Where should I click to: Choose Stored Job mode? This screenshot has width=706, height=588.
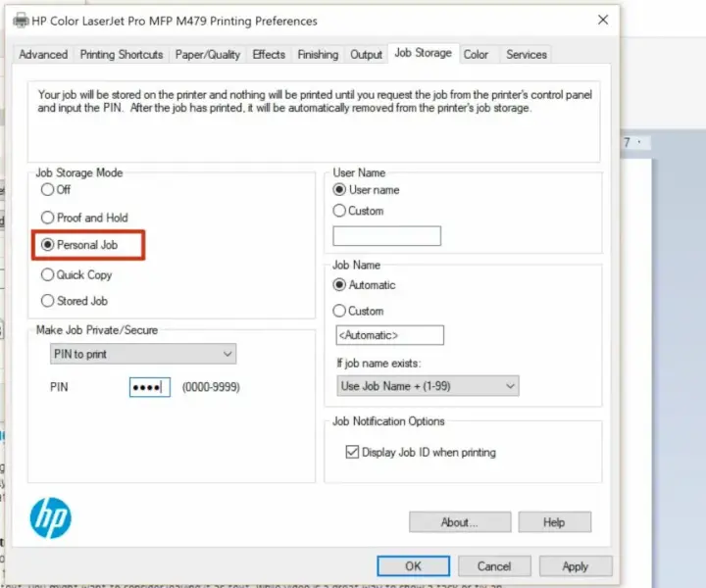(x=75, y=301)
